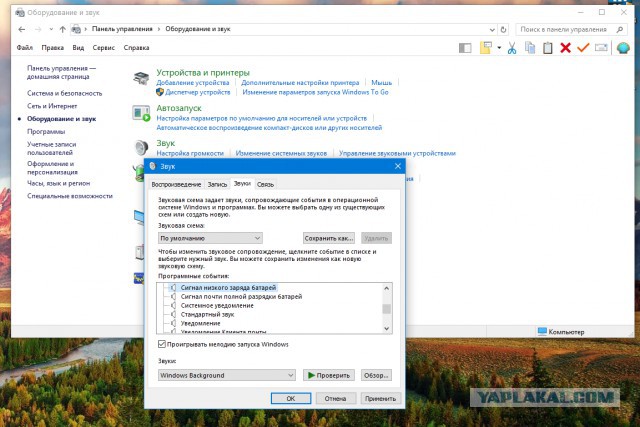Expand the address bar history dropdown
Viewport: 640px width, 427px height.
pyautogui.click(x=492, y=30)
